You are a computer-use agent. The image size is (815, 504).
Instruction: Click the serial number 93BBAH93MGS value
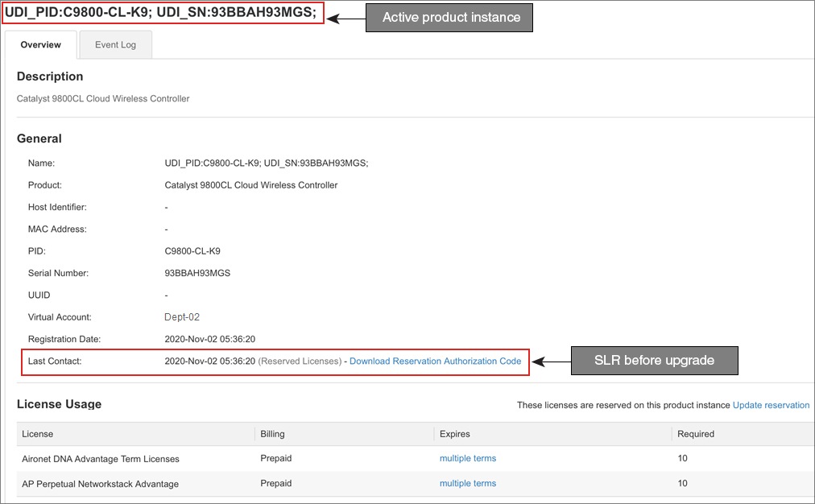tap(199, 273)
